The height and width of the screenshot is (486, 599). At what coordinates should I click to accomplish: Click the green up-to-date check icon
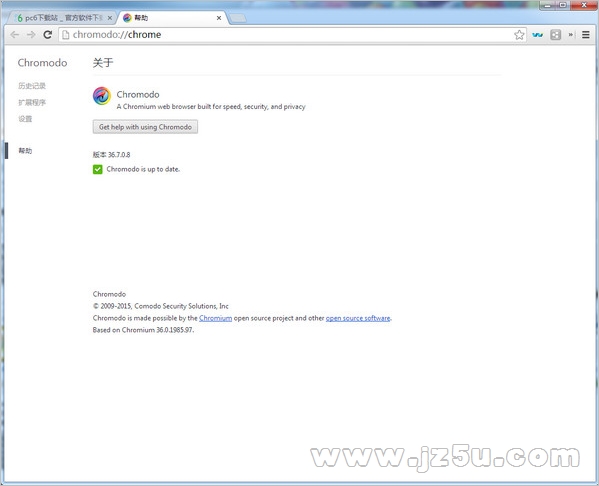pos(97,169)
